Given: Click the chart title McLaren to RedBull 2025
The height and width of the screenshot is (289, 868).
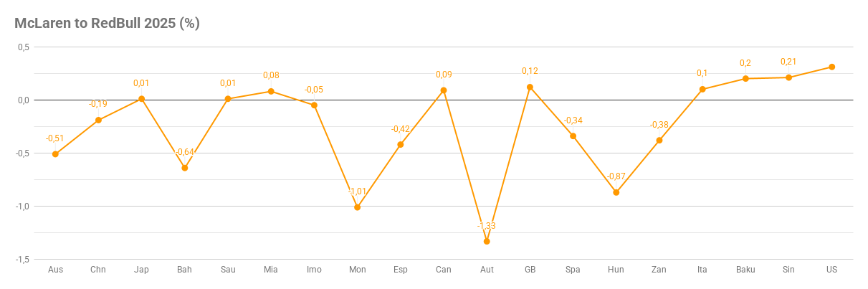Looking at the screenshot, I should [107, 23].
